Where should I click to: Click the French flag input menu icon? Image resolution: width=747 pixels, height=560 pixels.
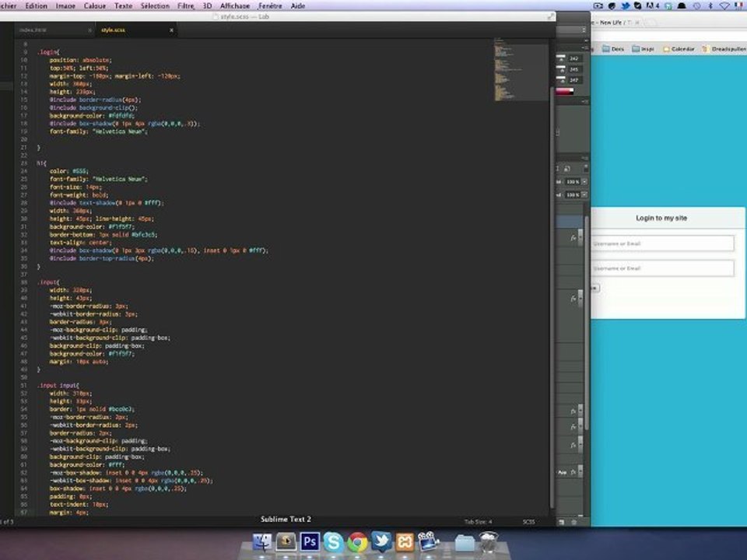(x=739, y=5)
